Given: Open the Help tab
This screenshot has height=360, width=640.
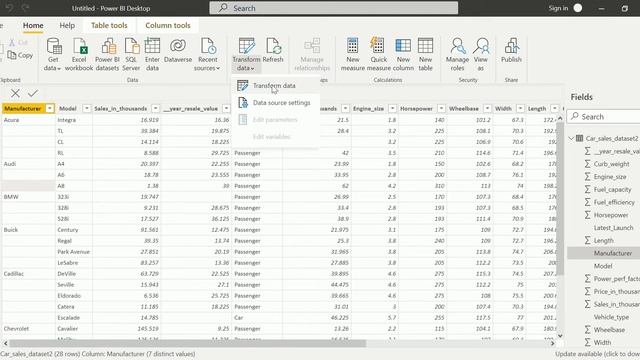Looking at the screenshot, I should tap(67, 25).
